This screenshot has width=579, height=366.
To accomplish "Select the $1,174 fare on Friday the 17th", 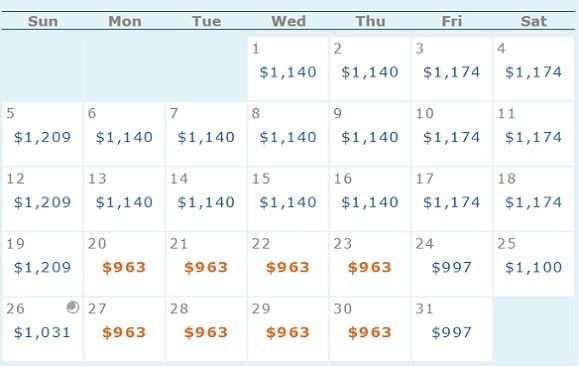I will (452, 202).
